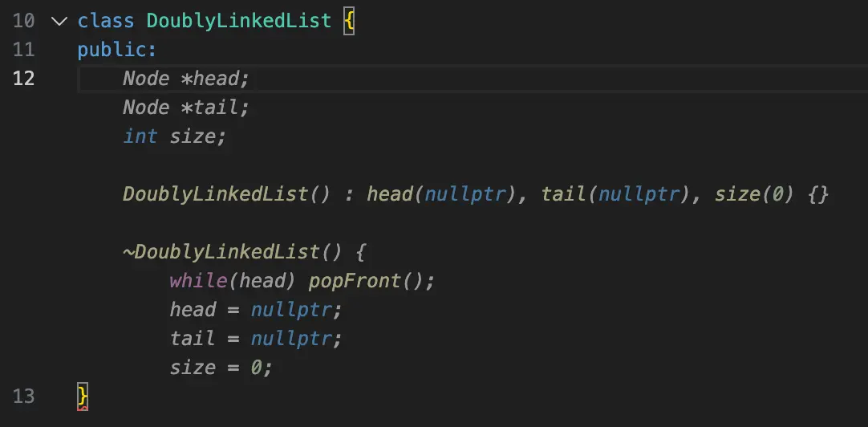
Task: Click line number 10 in the gutter
Action: click(x=24, y=21)
